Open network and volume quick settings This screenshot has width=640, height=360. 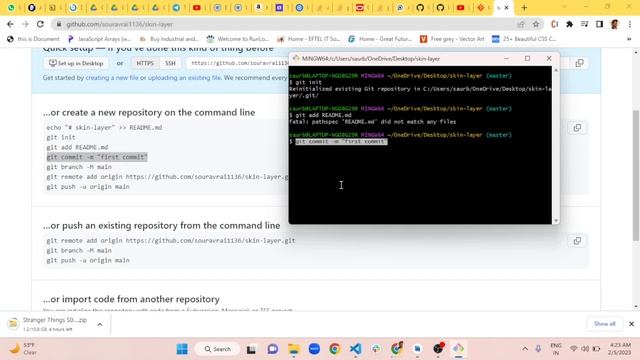pyautogui.click(x=585, y=349)
